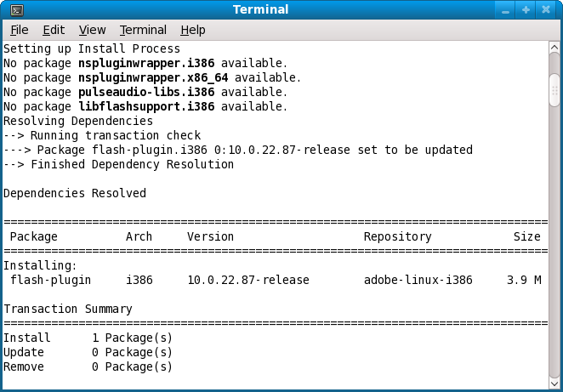
Task: Click the Terminal window icon in title bar
Action: click(17, 10)
